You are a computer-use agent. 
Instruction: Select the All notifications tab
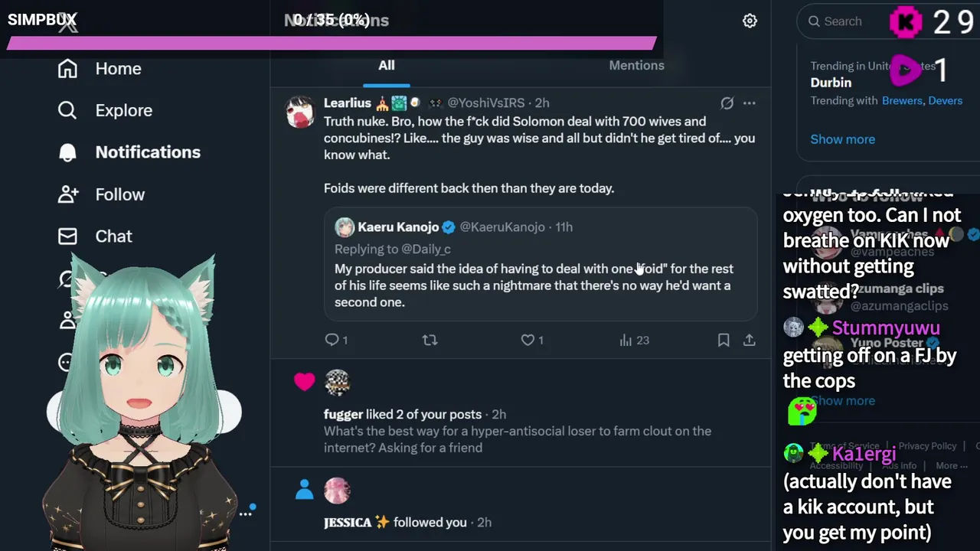[387, 66]
